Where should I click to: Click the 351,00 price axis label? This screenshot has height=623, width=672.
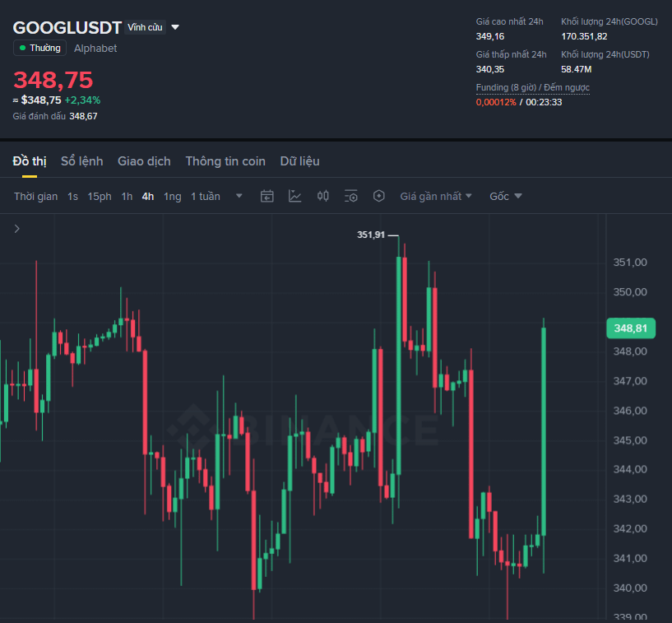click(630, 263)
